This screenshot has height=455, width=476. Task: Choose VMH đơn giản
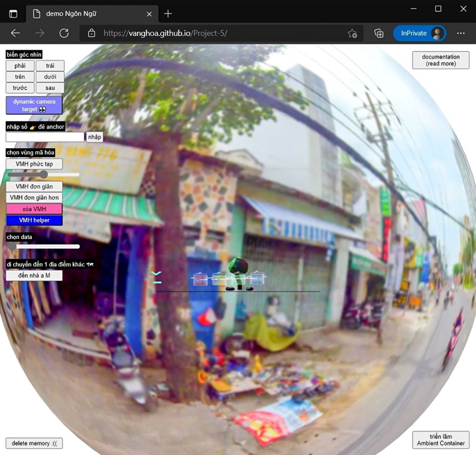(34, 186)
